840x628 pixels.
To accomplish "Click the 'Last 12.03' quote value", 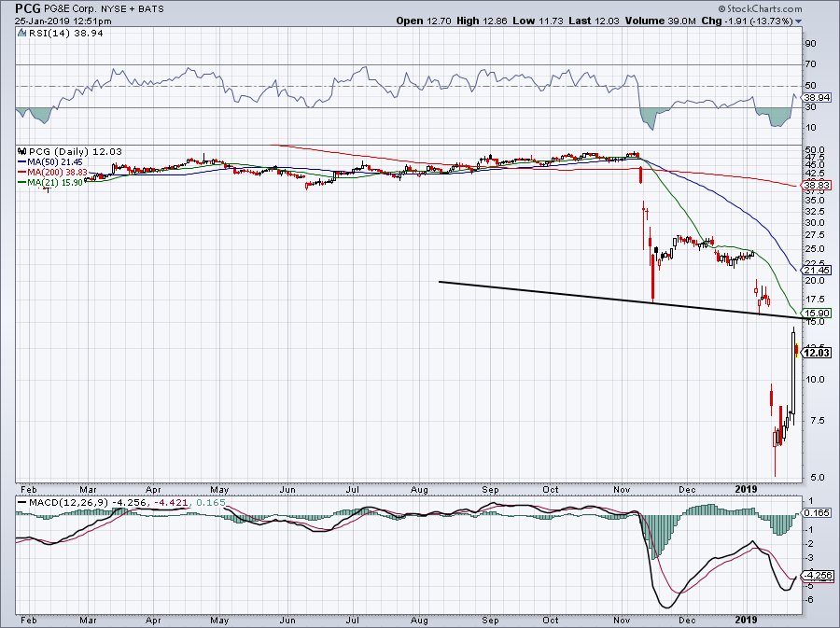I will tap(594, 21).
